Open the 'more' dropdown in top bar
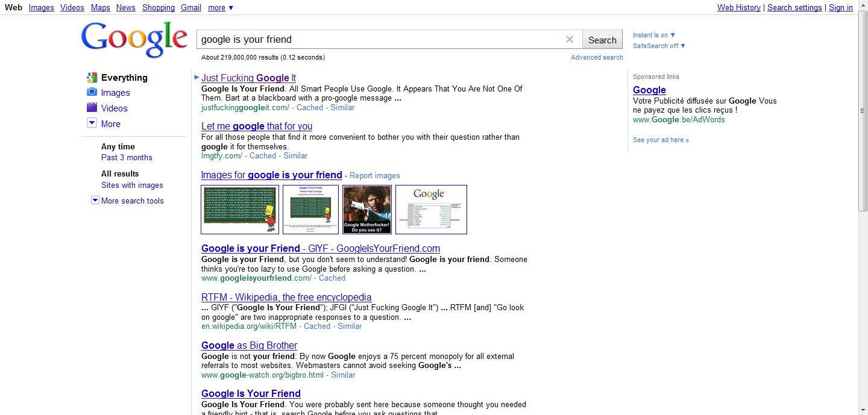The width and height of the screenshot is (868, 415). 221,8
